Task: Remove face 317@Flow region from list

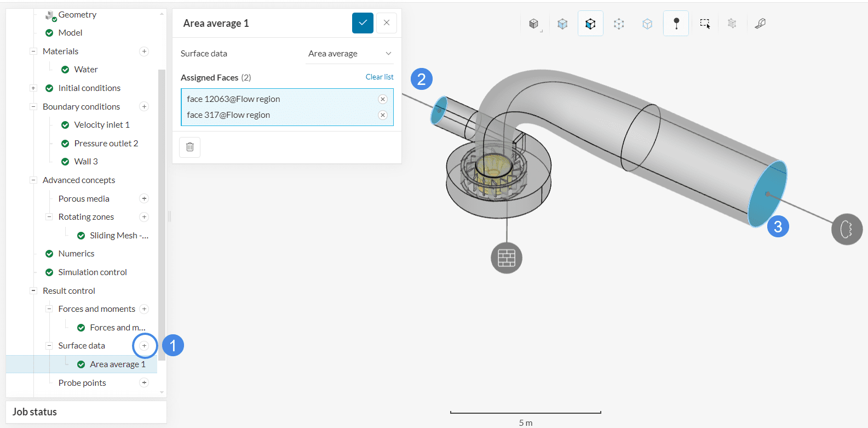Action: [383, 115]
